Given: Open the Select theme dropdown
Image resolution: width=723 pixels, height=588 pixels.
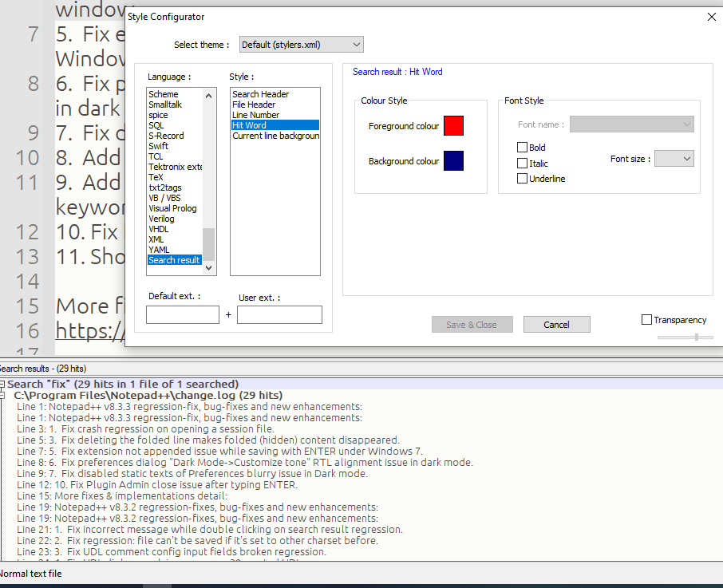Looking at the screenshot, I should pos(301,45).
